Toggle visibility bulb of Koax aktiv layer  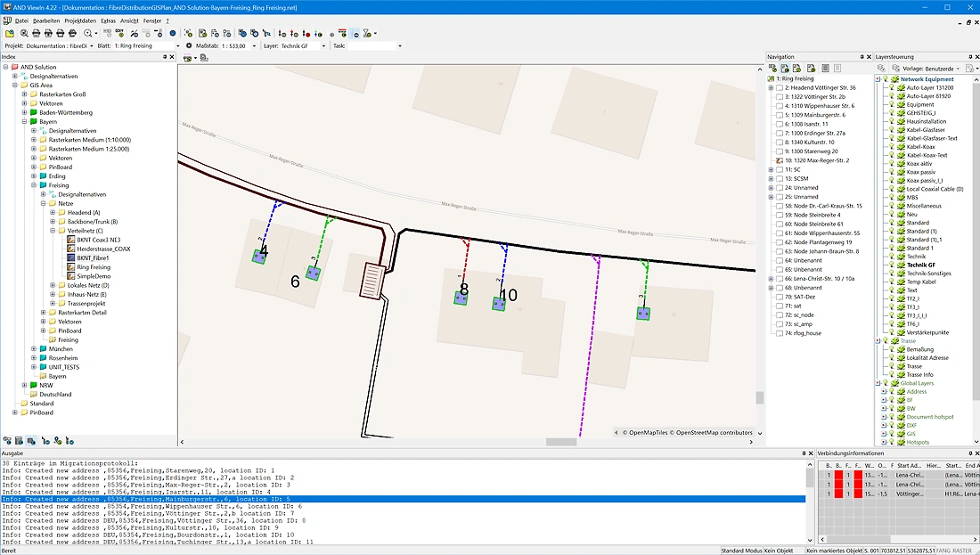click(x=893, y=164)
